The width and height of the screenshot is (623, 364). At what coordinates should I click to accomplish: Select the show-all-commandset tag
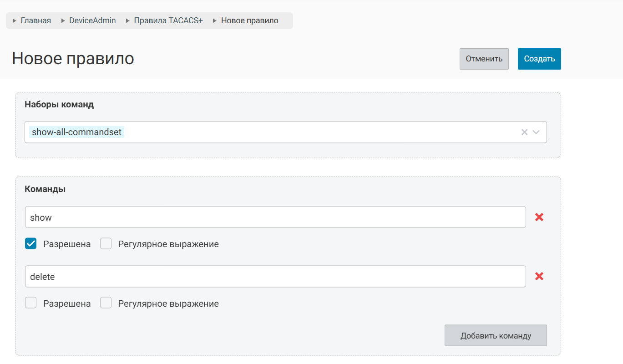[x=76, y=132]
